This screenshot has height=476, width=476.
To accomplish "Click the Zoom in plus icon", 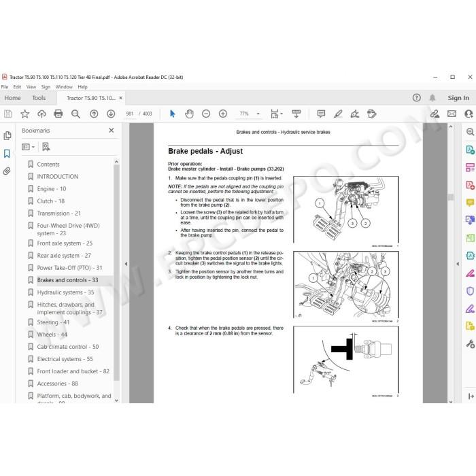I will point(223,114).
